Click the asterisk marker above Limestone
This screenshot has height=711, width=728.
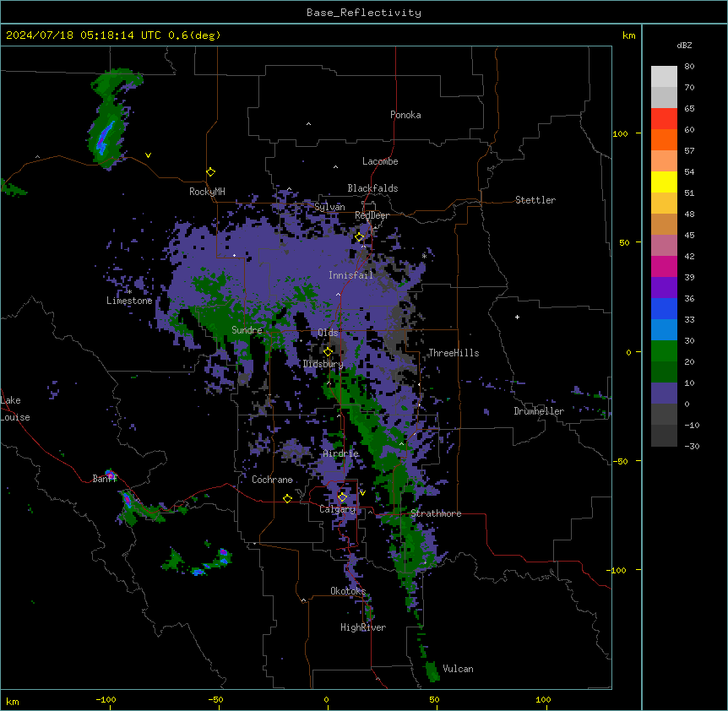129,292
